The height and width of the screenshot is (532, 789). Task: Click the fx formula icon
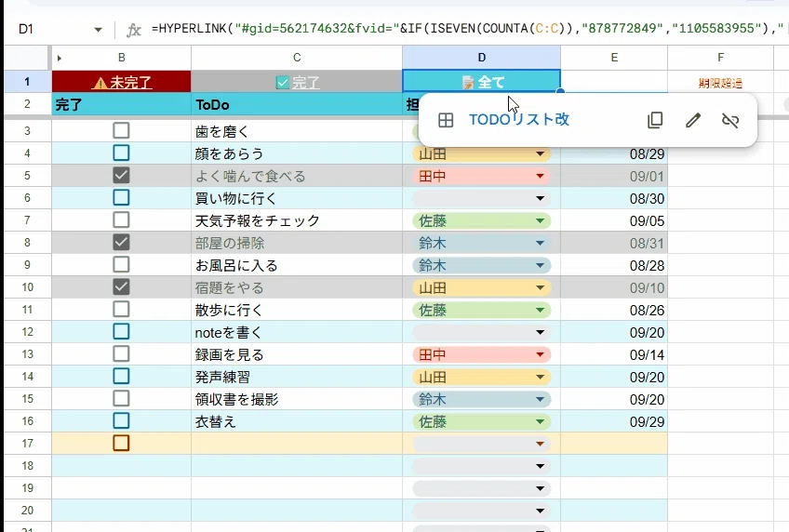[x=133, y=30]
